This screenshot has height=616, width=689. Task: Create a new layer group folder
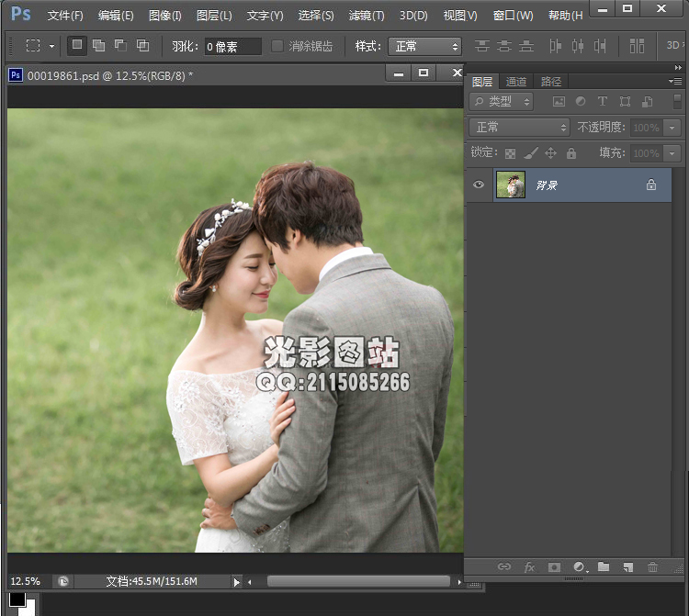604,567
